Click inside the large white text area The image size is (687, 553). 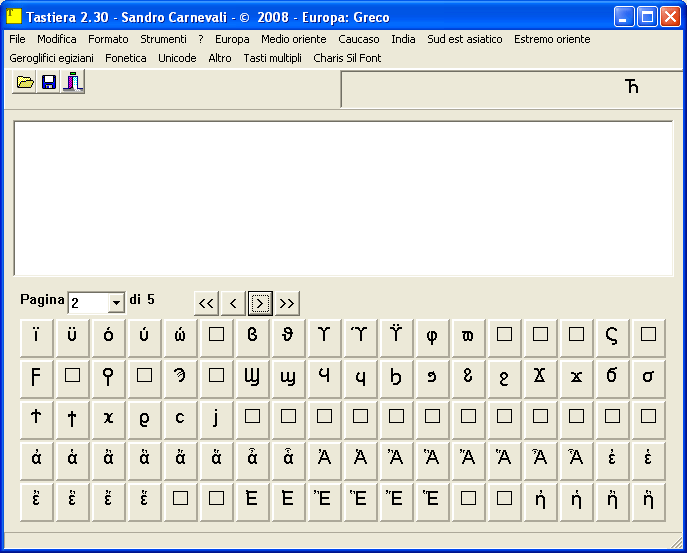(x=344, y=199)
